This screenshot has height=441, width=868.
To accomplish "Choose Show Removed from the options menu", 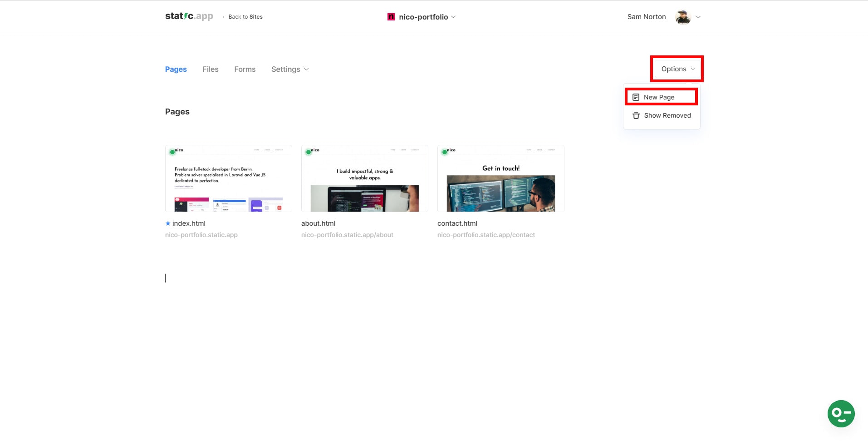I will [667, 115].
